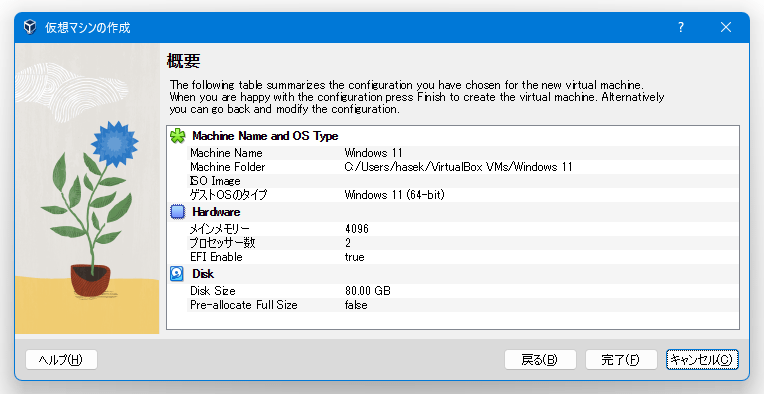Click the question mark help icon

[681, 27]
